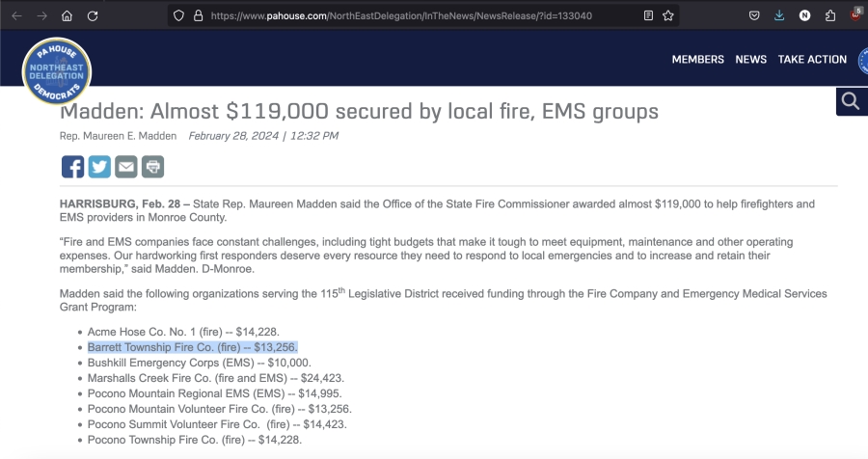Open Rep. Maureen E. Madden link
Screen dimensions: 868x459
coord(118,136)
